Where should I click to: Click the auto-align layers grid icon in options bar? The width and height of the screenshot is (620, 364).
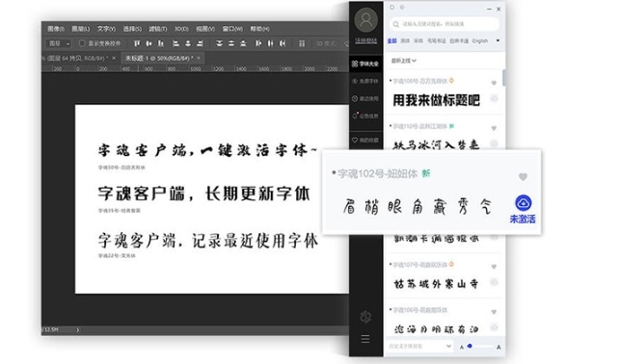[x=302, y=43]
